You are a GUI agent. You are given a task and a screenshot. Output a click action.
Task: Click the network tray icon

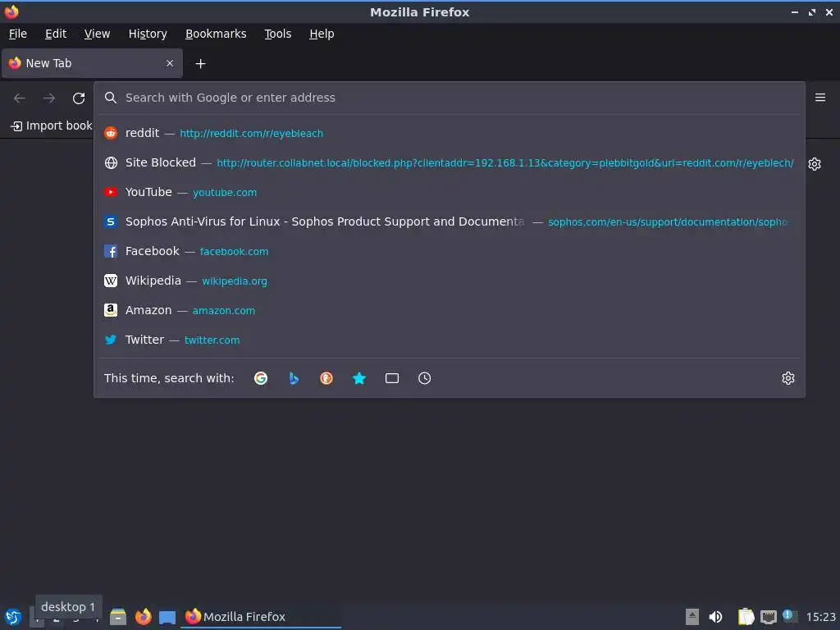[x=768, y=617]
